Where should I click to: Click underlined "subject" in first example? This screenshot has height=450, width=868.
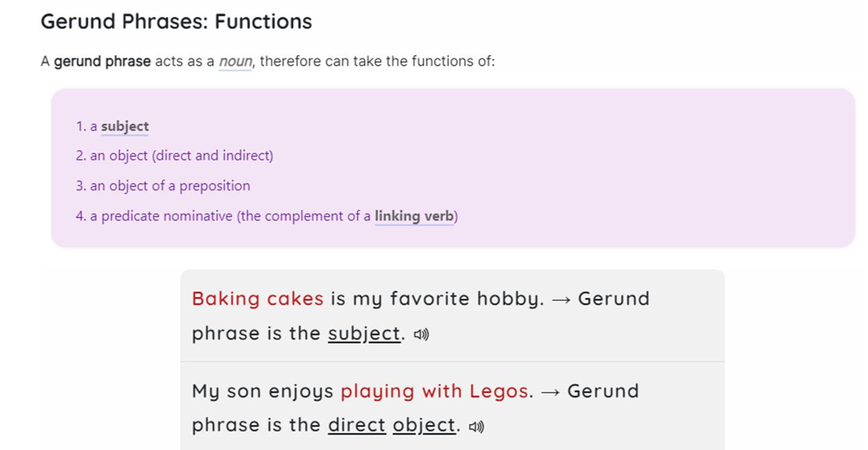364,333
